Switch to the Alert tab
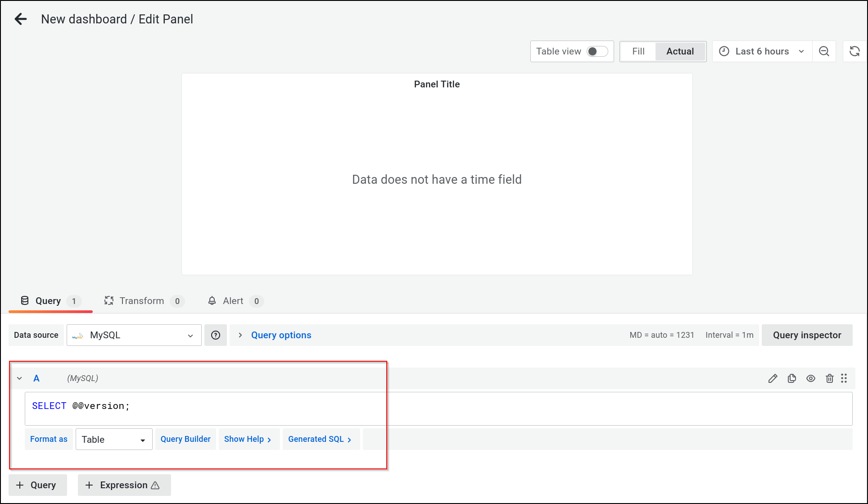This screenshot has height=504, width=868. [233, 301]
